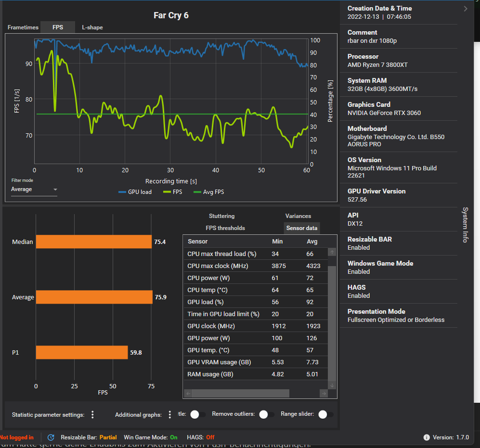The image size is (480, 448).
Task: Click the refresh icon beside Resizable Bar status
Action: pyautogui.click(x=51, y=437)
